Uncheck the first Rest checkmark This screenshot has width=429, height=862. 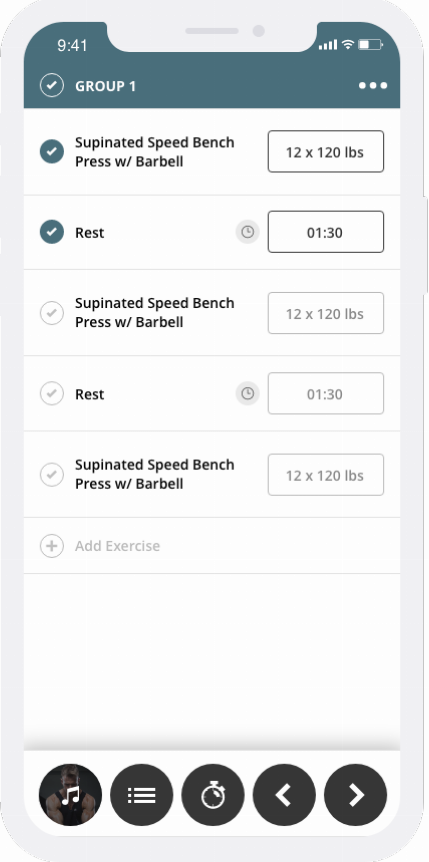[x=52, y=232]
